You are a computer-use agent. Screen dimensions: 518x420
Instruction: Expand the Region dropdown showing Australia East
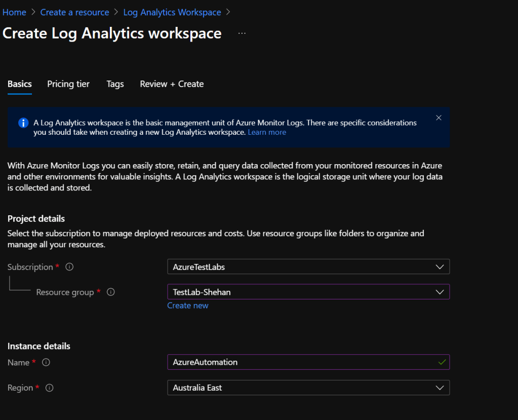click(308, 388)
